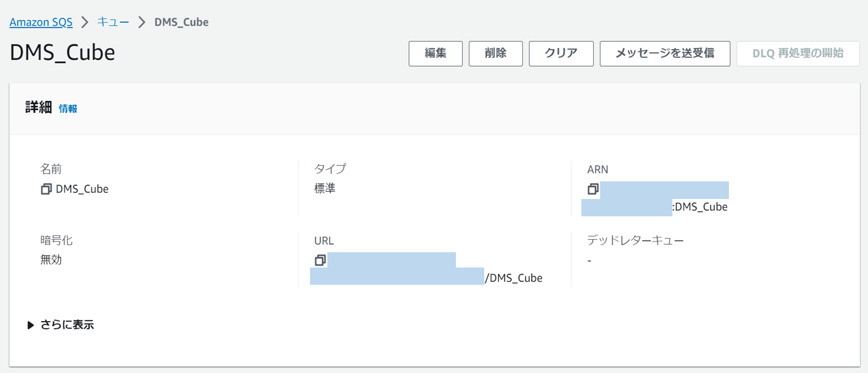Go to キュー breadcrumb link
This screenshot has height=373, width=868.
[113, 22]
